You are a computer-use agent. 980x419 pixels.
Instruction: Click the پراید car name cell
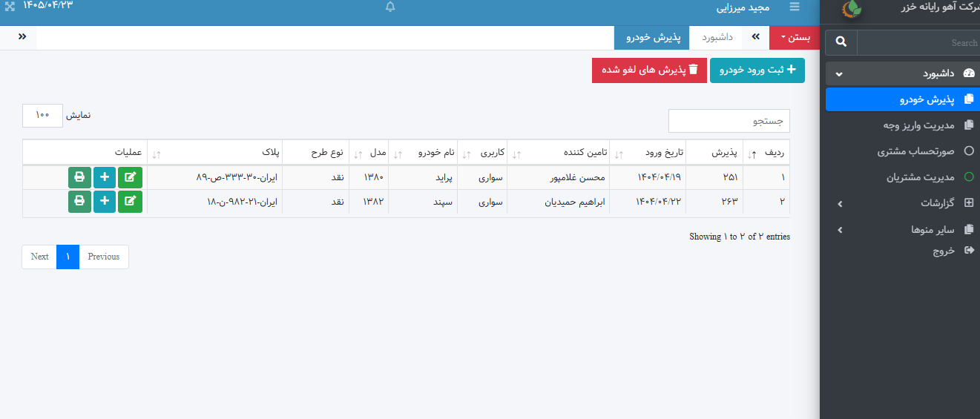[423, 178]
